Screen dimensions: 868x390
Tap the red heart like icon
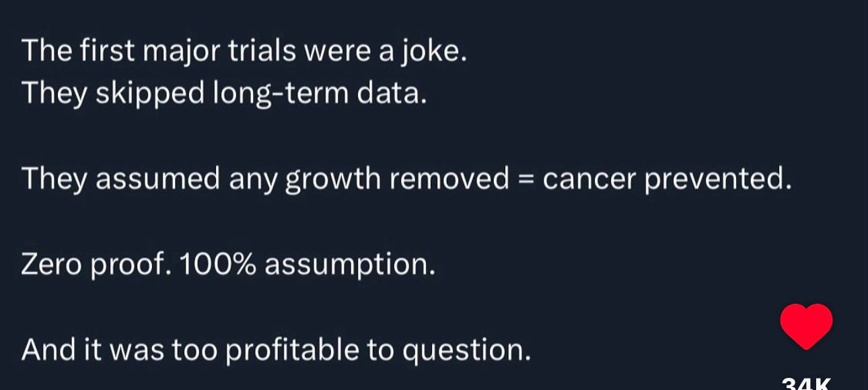tap(806, 326)
